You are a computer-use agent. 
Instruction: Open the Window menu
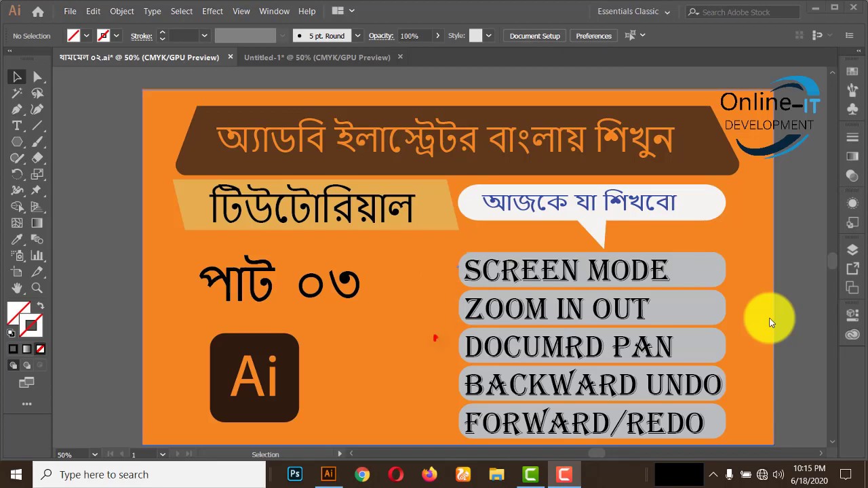click(x=274, y=11)
